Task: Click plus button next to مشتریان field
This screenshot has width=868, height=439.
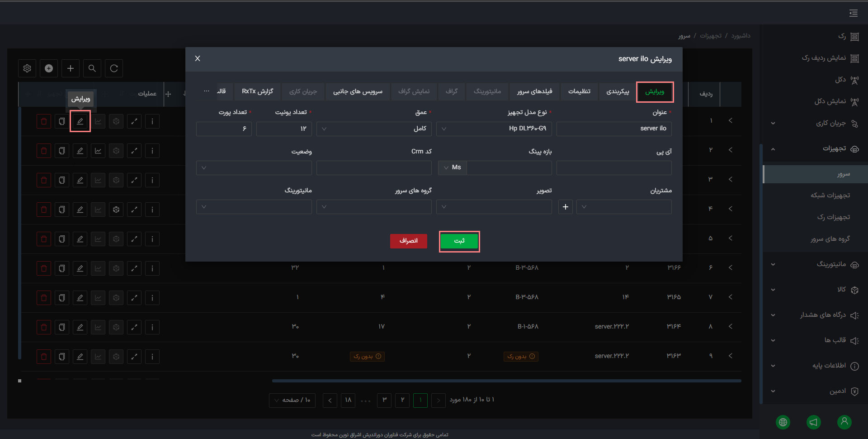Action: [x=566, y=207]
